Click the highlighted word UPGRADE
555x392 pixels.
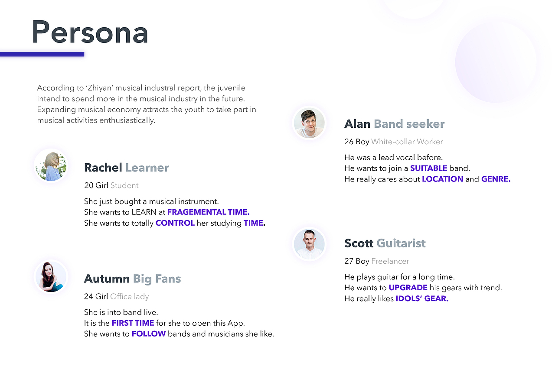pos(408,288)
